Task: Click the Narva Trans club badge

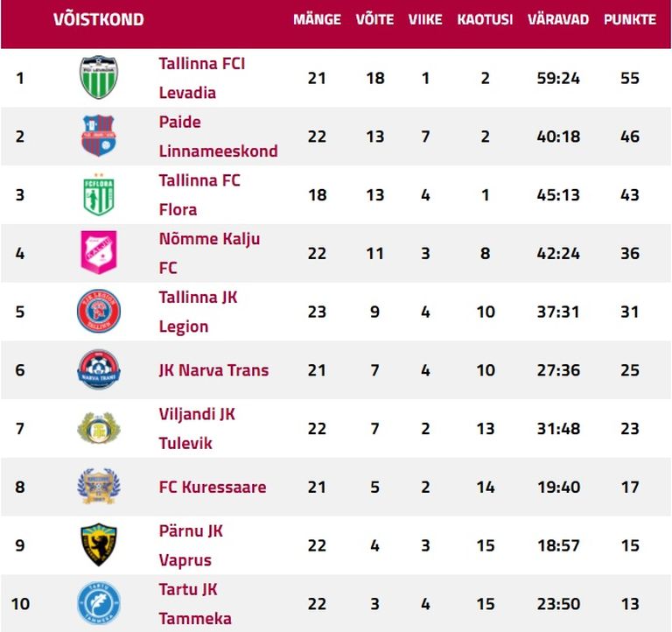Action: point(99,369)
